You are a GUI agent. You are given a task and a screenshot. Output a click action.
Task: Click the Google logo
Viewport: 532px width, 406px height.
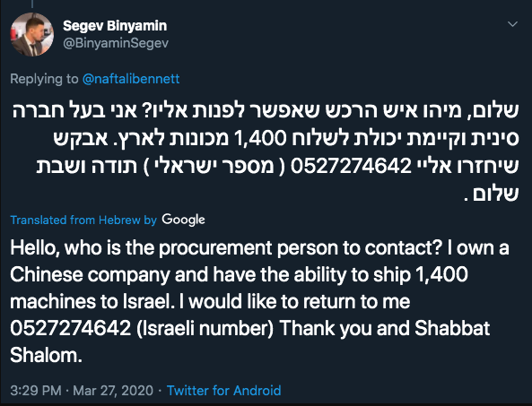(x=183, y=220)
